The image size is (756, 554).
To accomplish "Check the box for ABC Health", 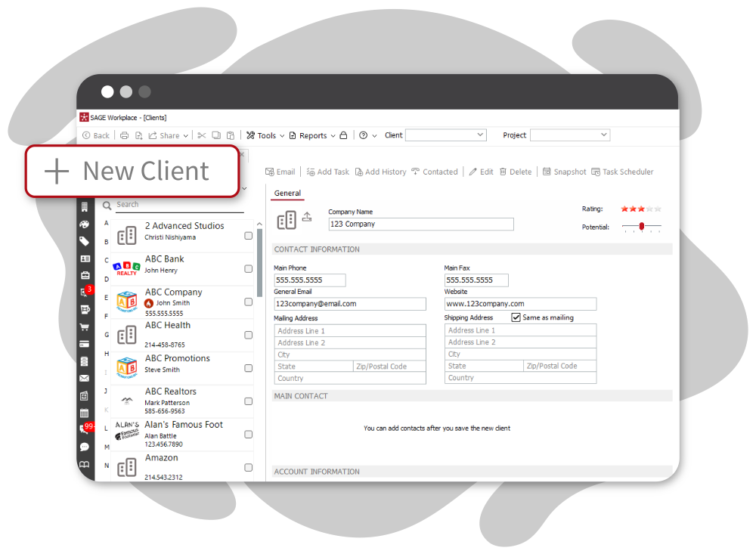I will coord(248,335).
